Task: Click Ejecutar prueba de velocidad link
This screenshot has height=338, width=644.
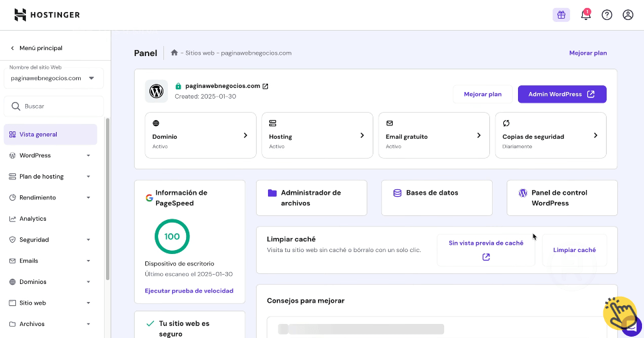Action: click(189, 291)
